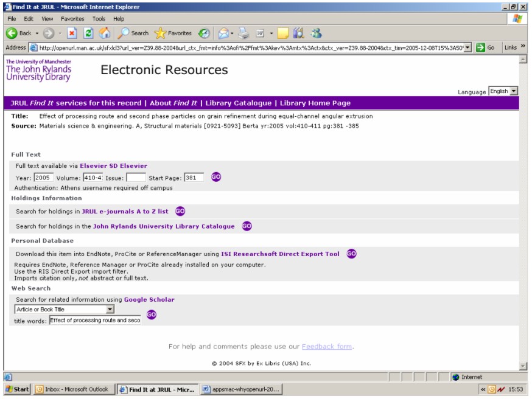This screenshot has height=399, width=532.
Task: Open the JRUL e-journals A to Z list link
Action: pos(125,211)
